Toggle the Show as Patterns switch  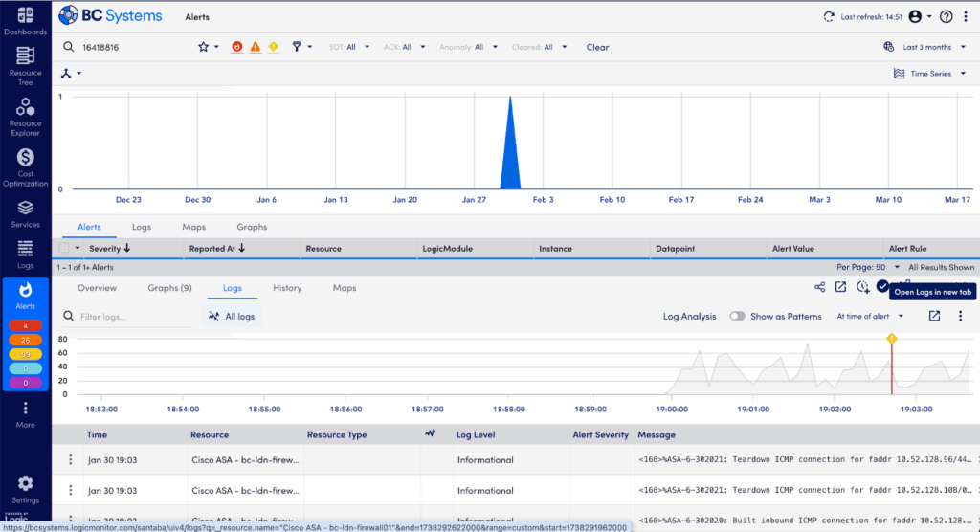click(738, 317)
